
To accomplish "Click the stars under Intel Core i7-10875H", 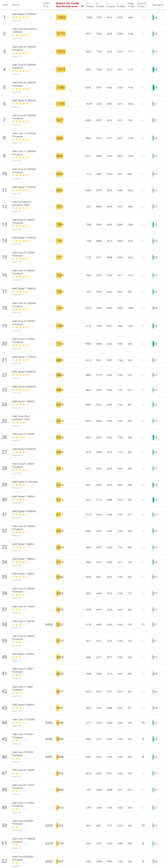I will (x=20, y=624).
